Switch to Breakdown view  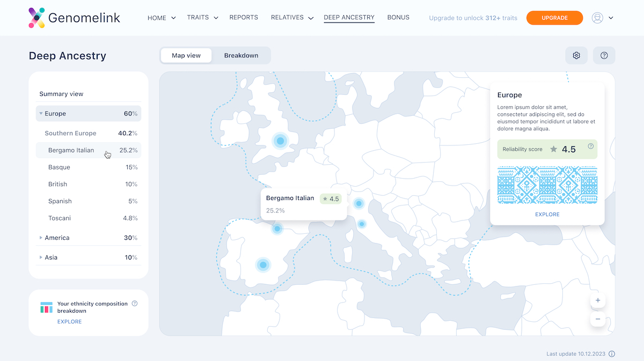[x=240, y=55]
